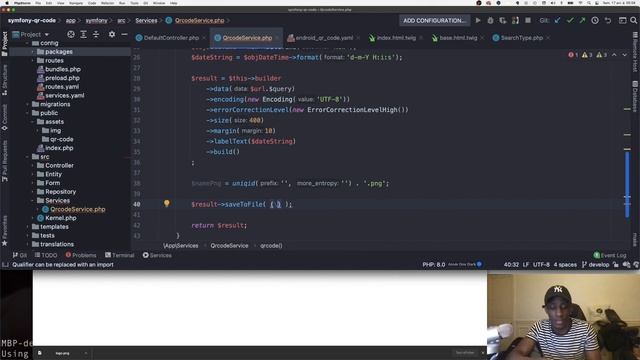Toggle the TODO tool window
Screen dimensions: 640x360
(x=46, y=255)
